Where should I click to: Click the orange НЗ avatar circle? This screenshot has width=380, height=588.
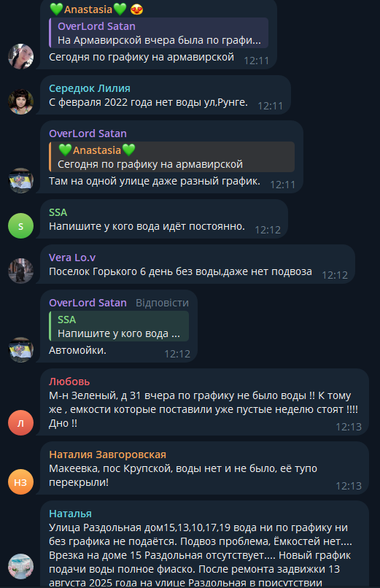click(x=20, y=482)
